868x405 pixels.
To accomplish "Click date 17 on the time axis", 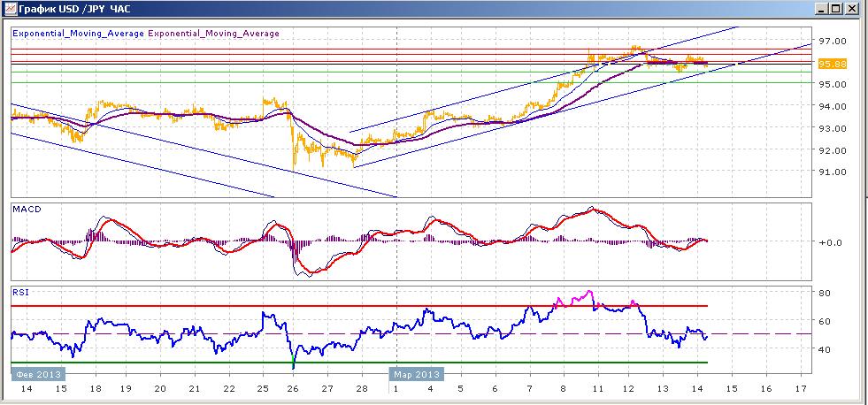I will coord(801,389).
